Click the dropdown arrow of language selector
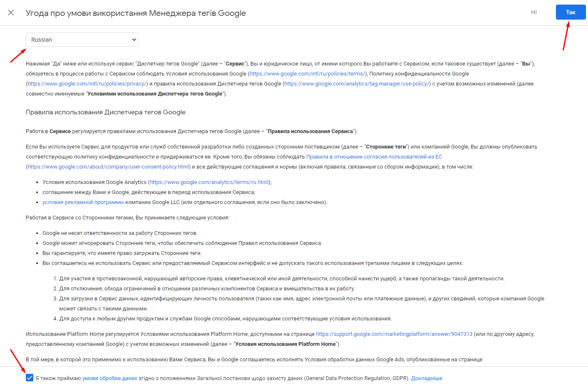588x388 pixels. coord(134,40)
